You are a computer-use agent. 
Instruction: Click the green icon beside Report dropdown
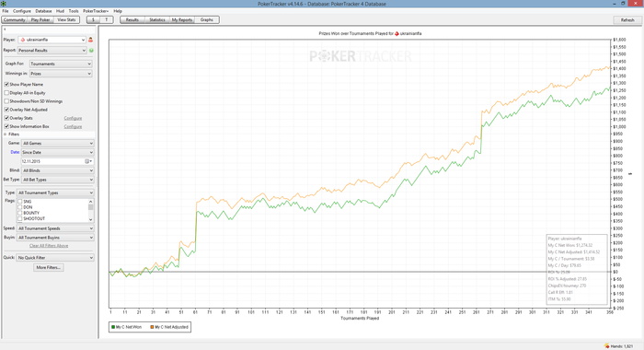(x=91, y=50)
